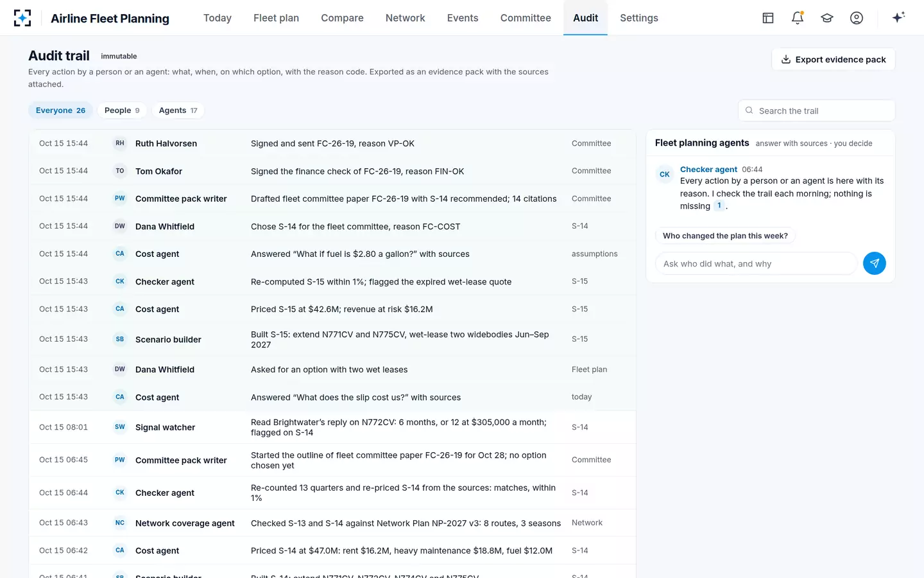
Task: Click the CA avatar beside 'Priced S-15' entry
Action: [x=120, y=309]
